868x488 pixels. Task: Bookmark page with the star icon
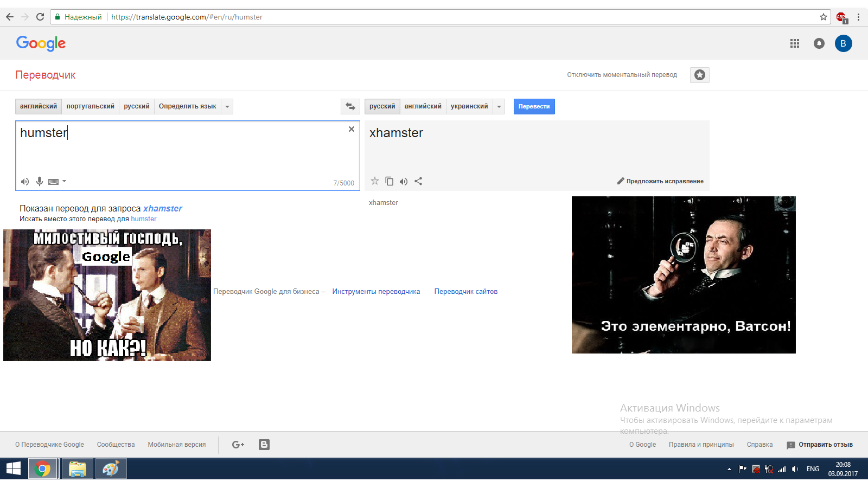pos(824,17)
